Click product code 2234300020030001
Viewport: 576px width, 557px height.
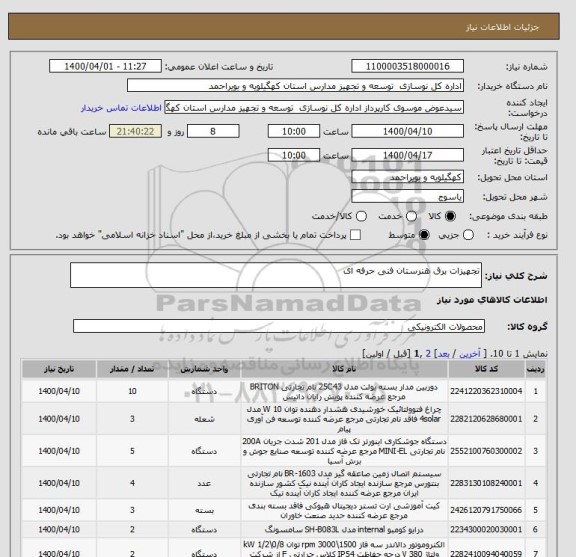pyautogui.click(x=486, y=529)
